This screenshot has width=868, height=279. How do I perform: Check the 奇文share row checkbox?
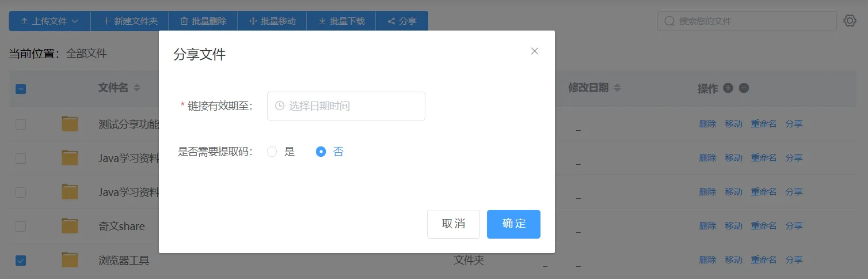[x=20, y=227]
